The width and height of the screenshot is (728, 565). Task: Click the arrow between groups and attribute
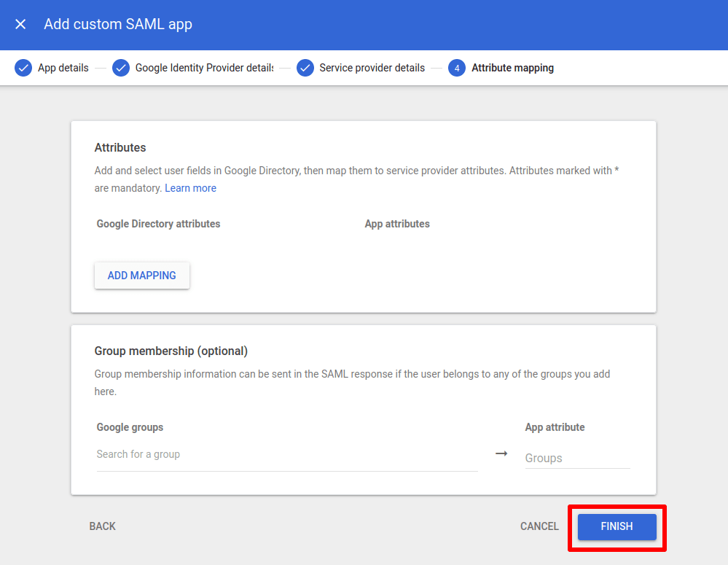point(501,453)
